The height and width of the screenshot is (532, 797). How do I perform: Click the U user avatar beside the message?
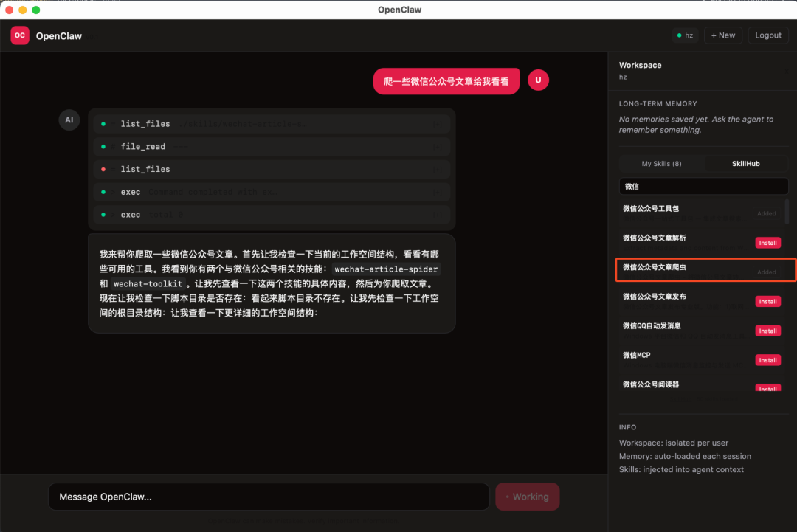538,80
